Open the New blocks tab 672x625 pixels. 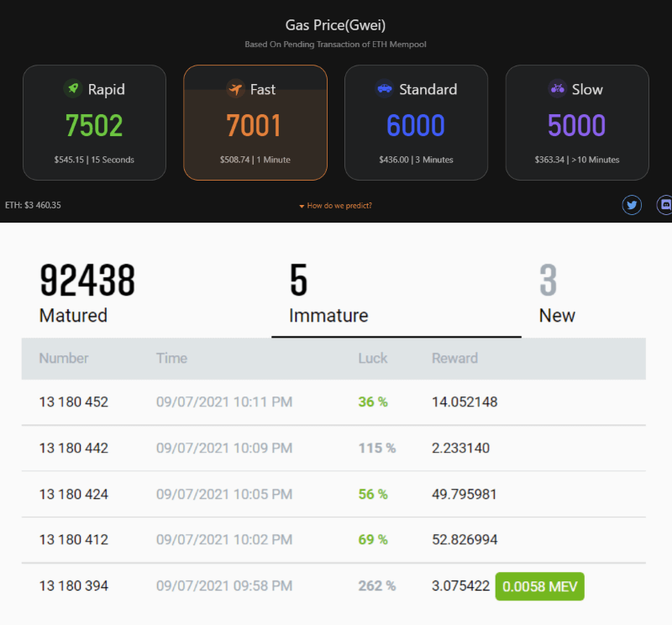pos(557,294)
